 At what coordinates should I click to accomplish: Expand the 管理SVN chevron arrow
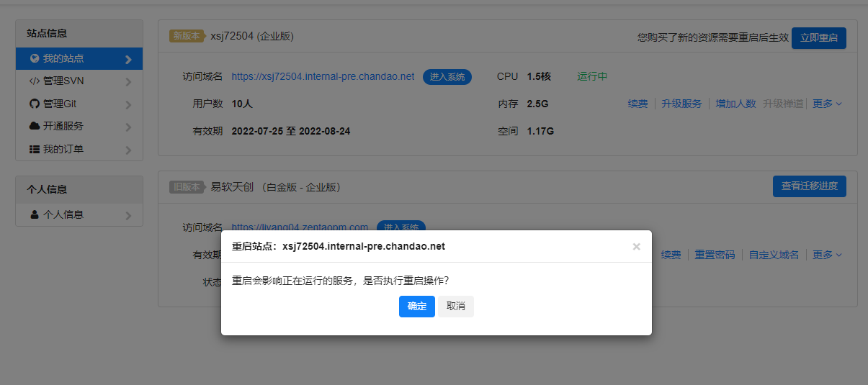pos(128,82)
